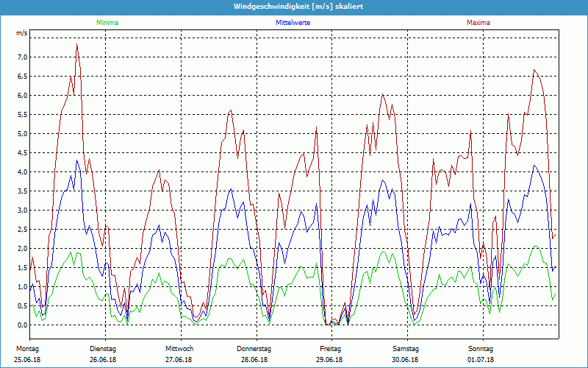Click the 0,5 y-axis value
This screenshot has width=588, height=368.
click(22, 306)
